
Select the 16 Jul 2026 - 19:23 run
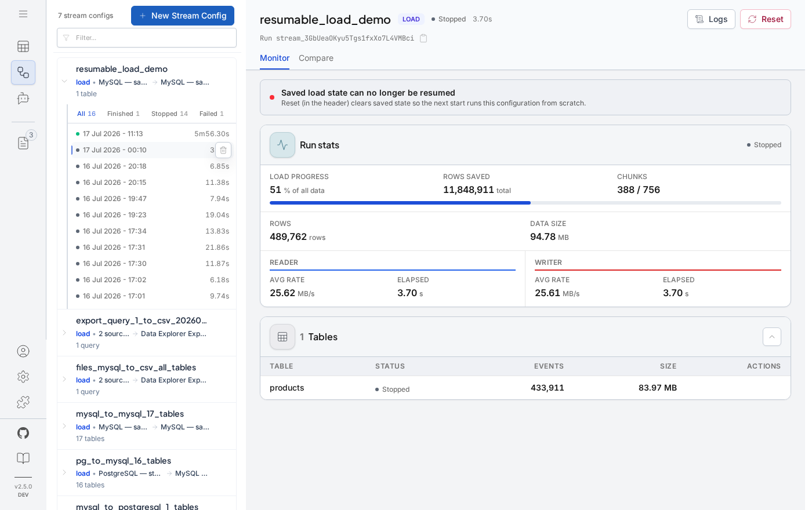[153, 215]
